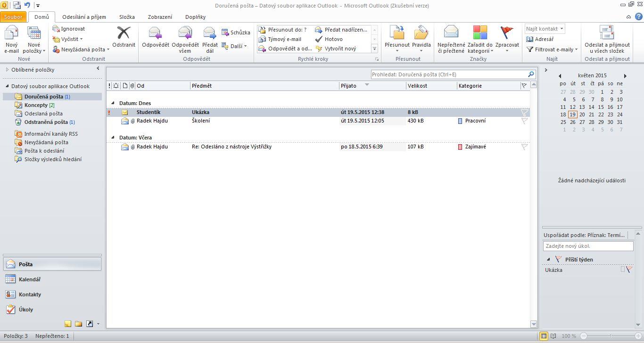Switch to Úkoly view
Image resolution: width=644 pixels, height=343 pixels.
(x=52, y=310)
